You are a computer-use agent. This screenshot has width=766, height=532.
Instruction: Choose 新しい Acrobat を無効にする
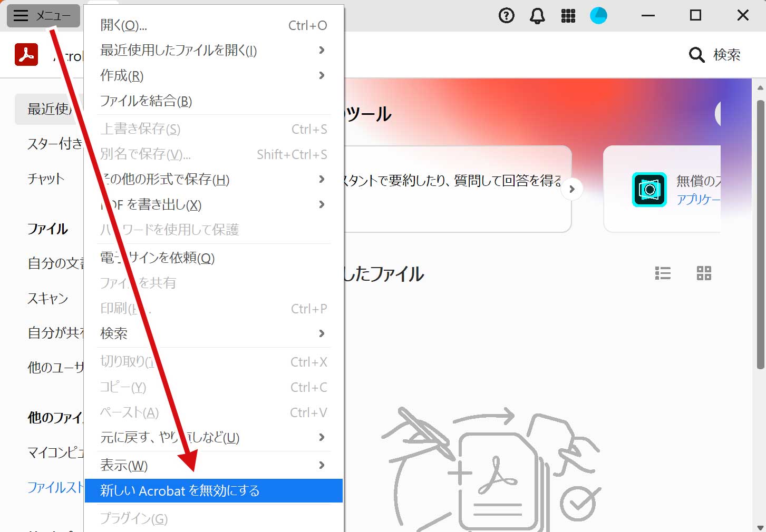tap(214, 490)
